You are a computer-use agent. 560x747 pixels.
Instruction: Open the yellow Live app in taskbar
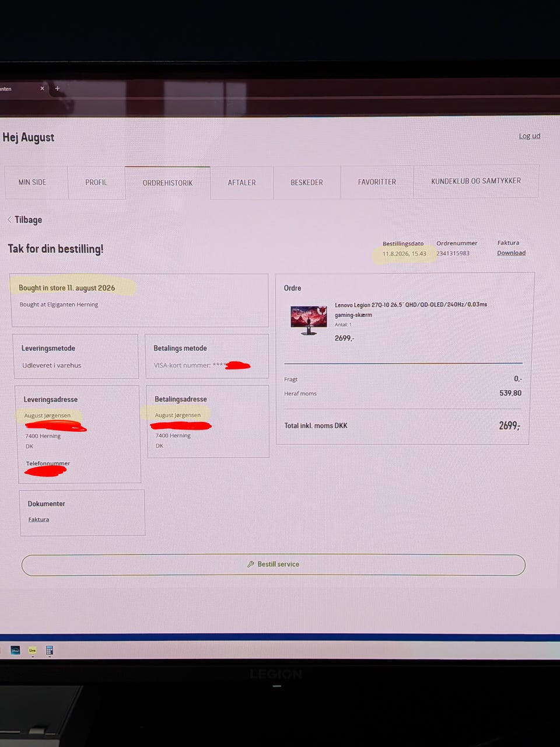pos(33,650)
